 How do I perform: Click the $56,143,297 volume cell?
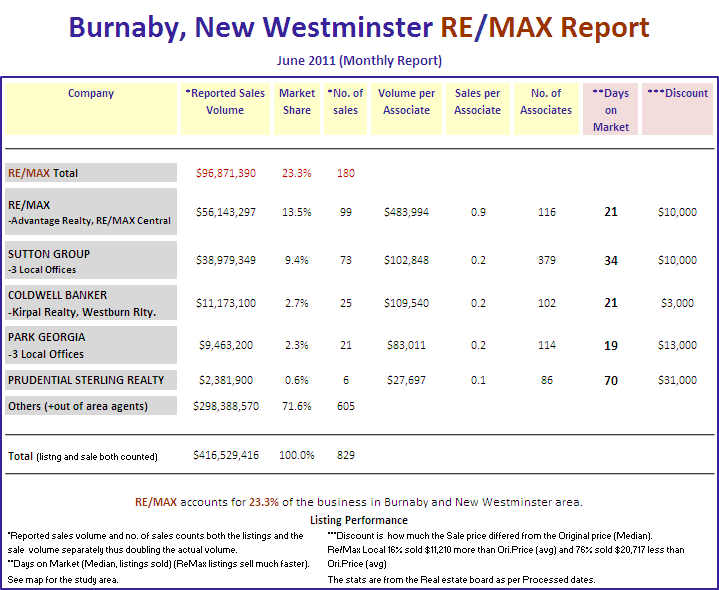tap(226, 212)
